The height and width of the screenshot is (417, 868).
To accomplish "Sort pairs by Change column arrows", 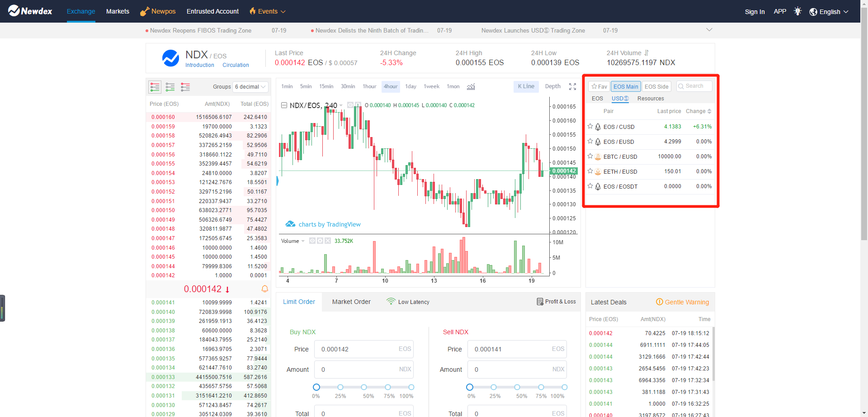I will pyautogui.click(x=709, y=111).
